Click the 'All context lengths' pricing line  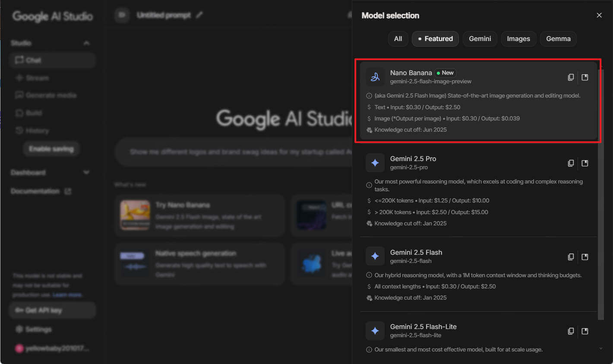[x=435, y=287]
